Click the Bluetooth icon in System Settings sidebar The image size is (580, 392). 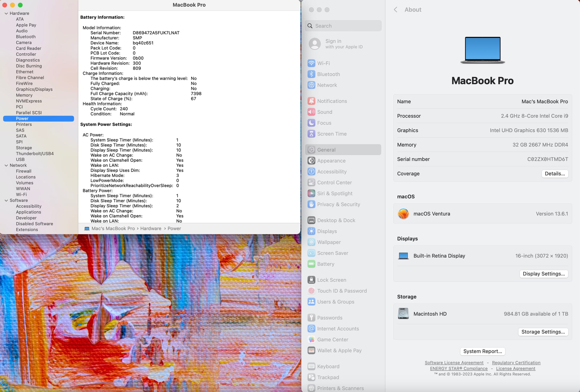pos(311,74)
